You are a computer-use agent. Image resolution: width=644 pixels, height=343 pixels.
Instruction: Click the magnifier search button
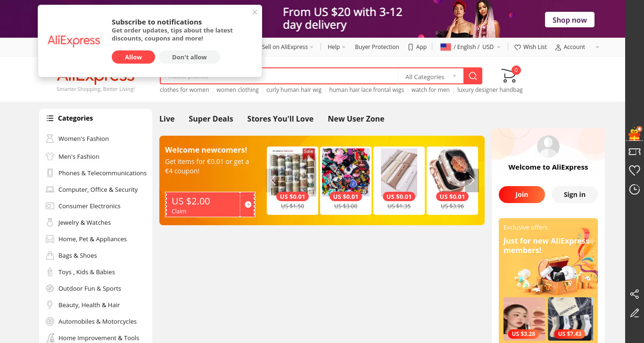(473, 76)
